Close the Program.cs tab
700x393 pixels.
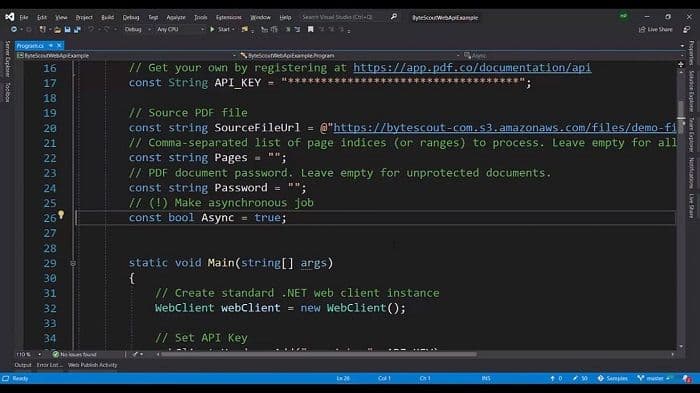pyautogui.click(x=59, y=46)
